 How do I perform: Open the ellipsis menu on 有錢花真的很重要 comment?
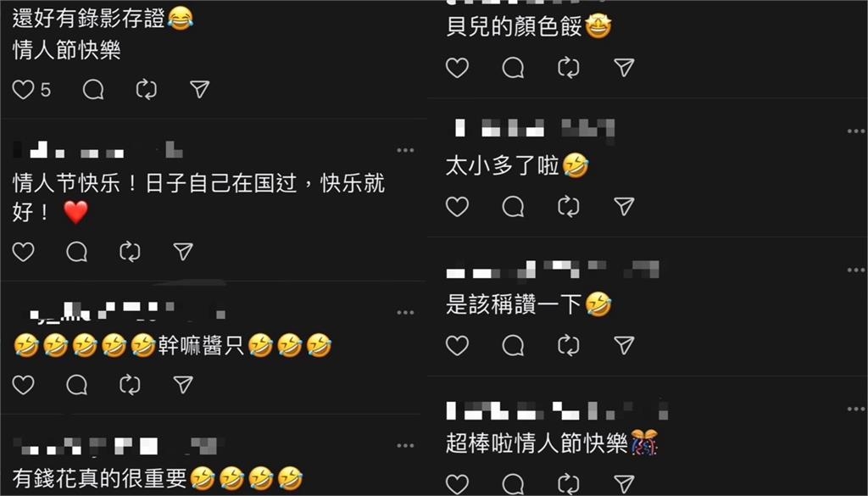(405, 446)
